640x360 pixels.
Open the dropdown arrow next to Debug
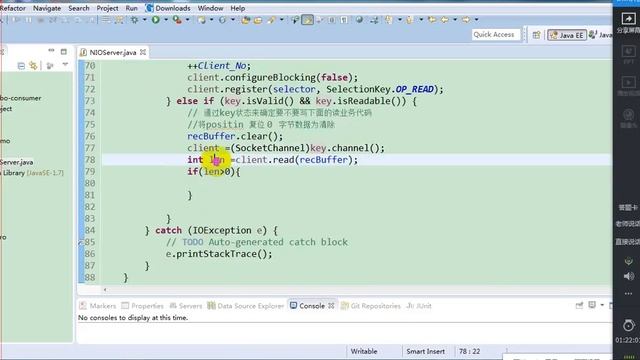point(144,20)
